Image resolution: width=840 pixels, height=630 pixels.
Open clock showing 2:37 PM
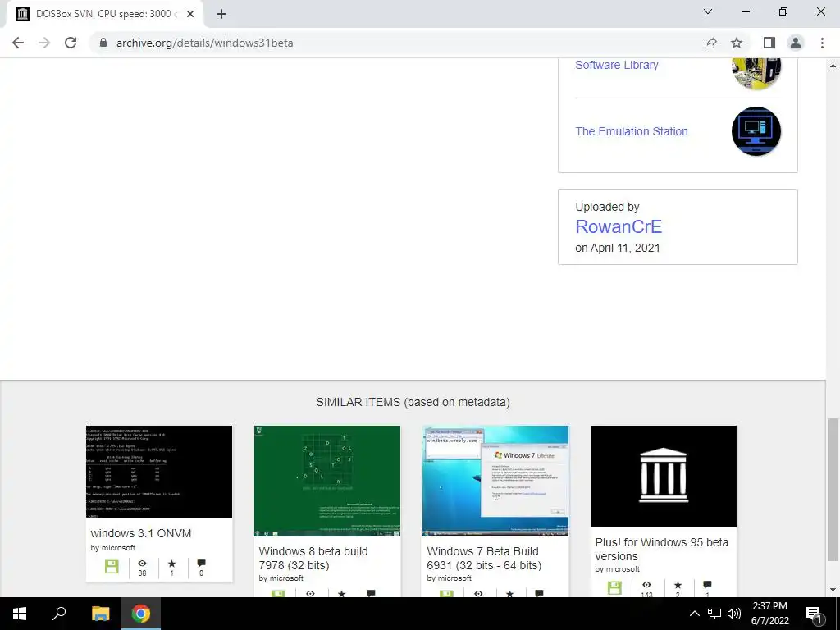point(769,614)
